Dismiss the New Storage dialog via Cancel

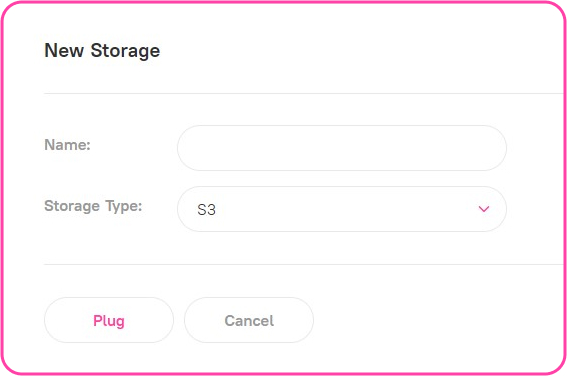249,320
